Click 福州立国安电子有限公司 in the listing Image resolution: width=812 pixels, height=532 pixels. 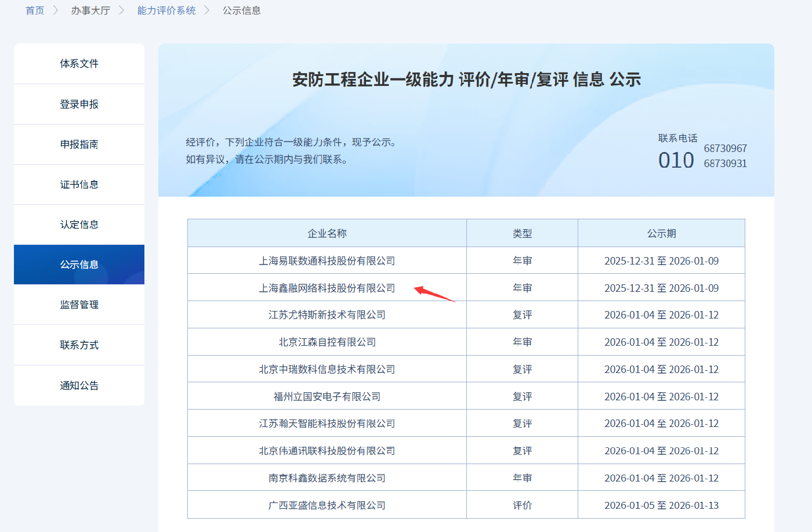click(x=326, y=396)
